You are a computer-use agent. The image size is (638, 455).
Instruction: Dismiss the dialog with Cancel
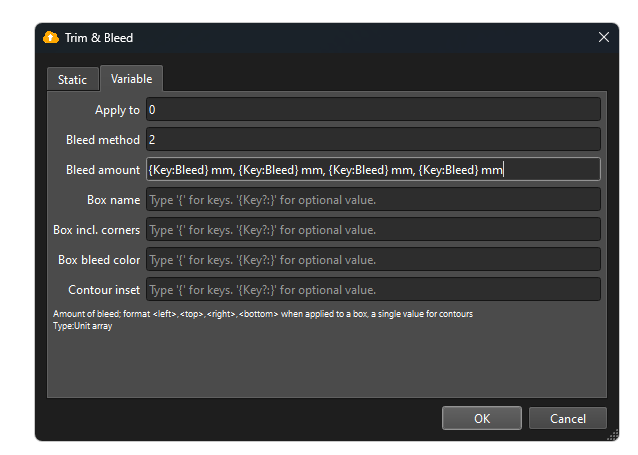tap(568, 418)
